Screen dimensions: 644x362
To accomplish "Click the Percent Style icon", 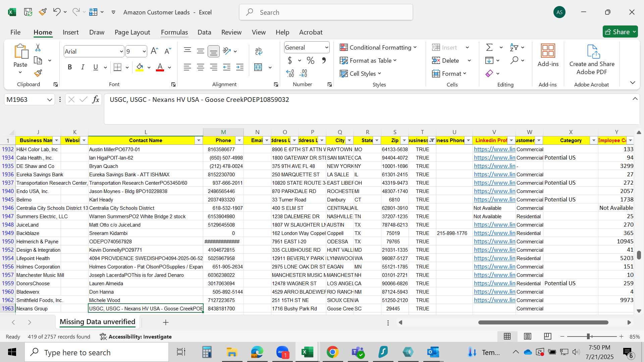I will point(311,60).
